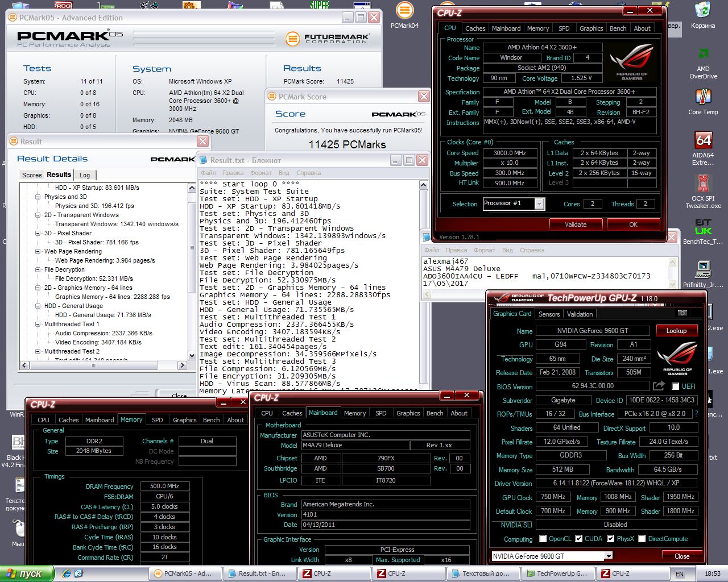The image size is (728, 582).
Task: Click the BIOS save/share arrow icon in GPU-Z
Action: [x=659, y=386]
